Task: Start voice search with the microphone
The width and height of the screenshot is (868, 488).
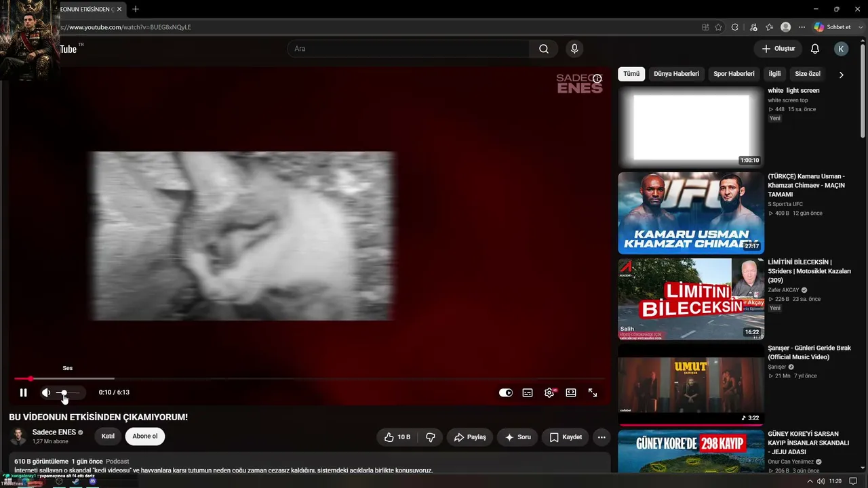Action: click(x=574, y=49)
